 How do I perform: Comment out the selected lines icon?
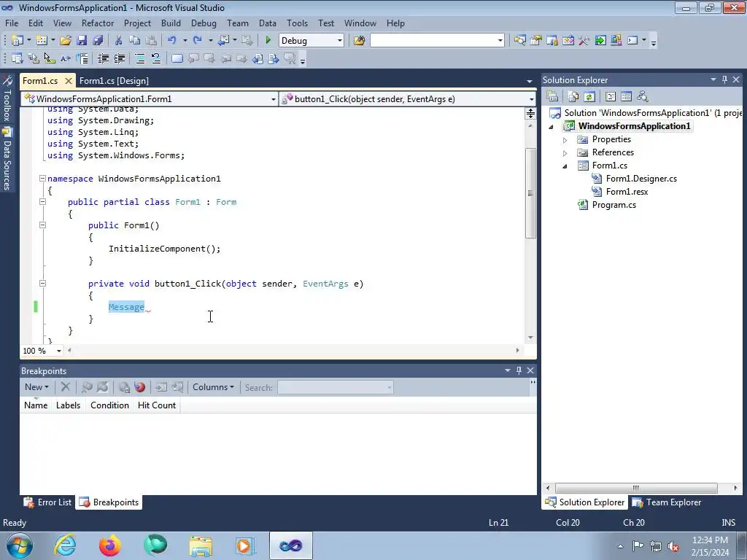point(140,58)
